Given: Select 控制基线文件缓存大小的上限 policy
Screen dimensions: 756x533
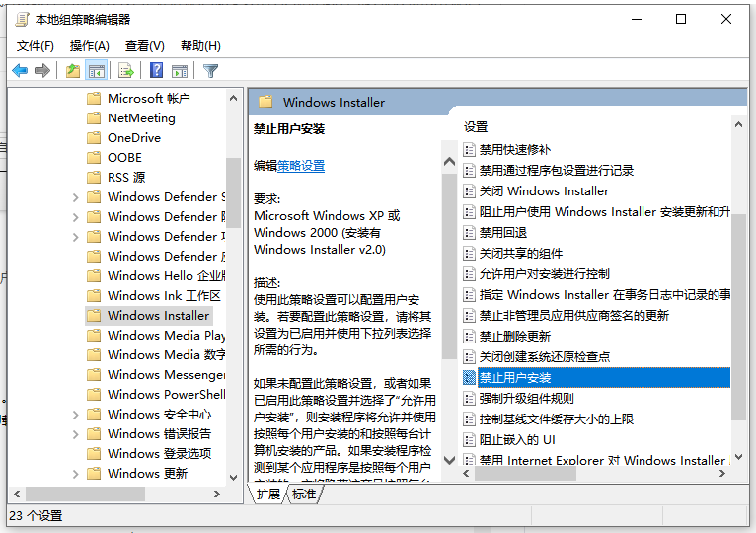Looking at the screenshot, I should (556, 419).
